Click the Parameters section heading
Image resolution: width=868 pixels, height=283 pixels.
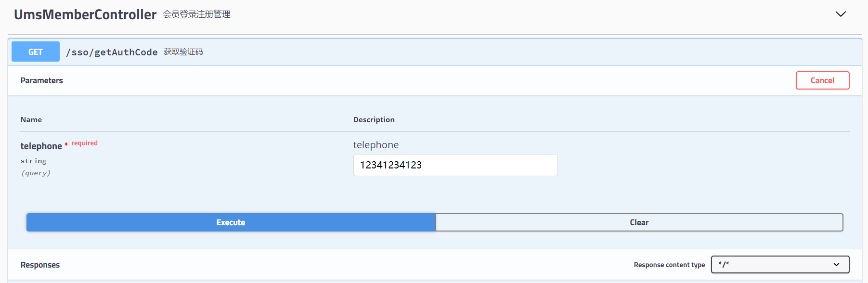tap(42, 80)
